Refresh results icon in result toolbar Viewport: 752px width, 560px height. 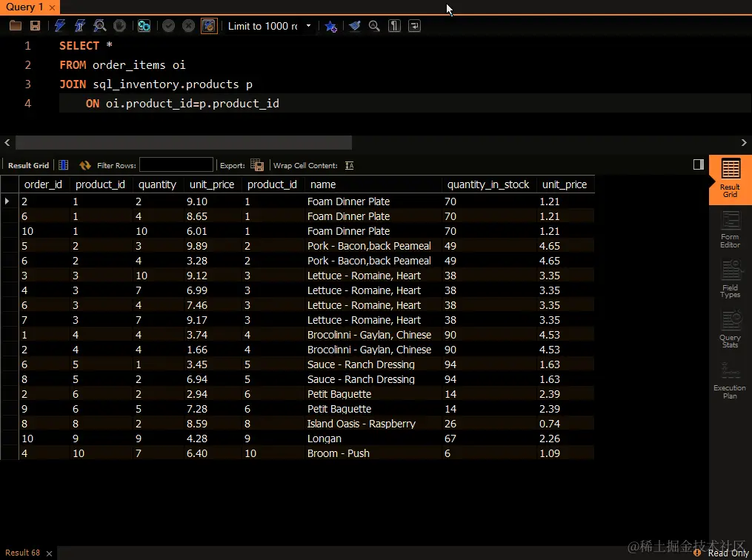pos(85,165)
